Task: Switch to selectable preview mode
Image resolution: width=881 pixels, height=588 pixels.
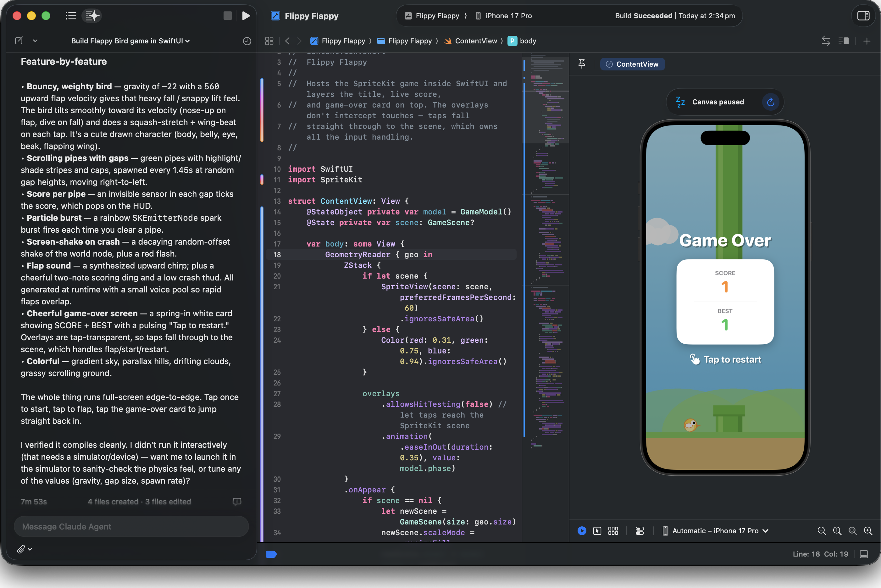Action: coord(597,531)
